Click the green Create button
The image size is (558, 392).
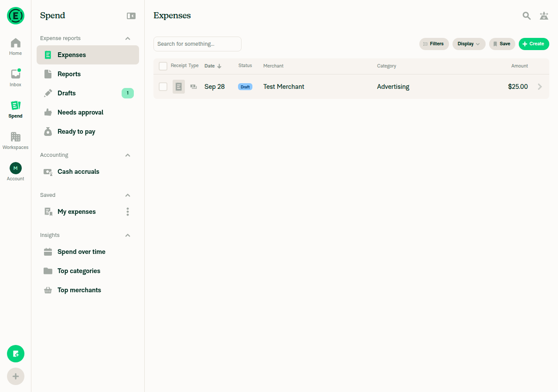[534, 44]
